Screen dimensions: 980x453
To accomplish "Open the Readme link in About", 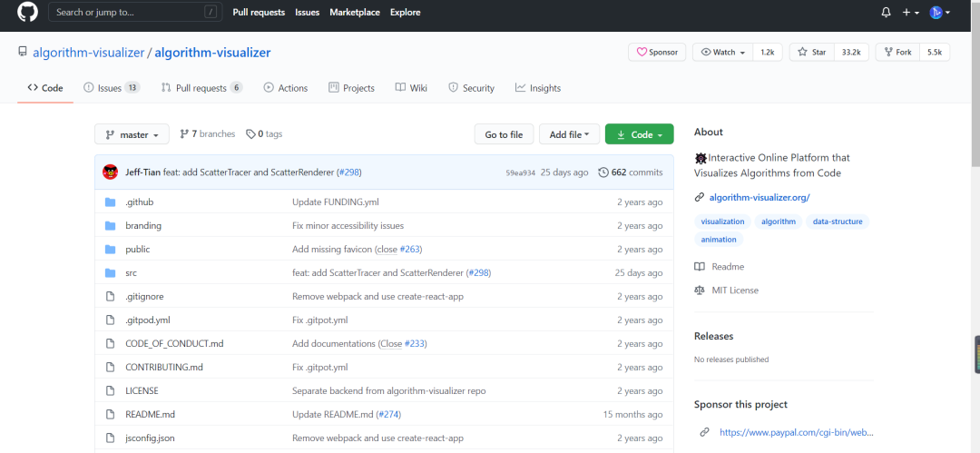I will pyautogui.click(x=720, y=267).
